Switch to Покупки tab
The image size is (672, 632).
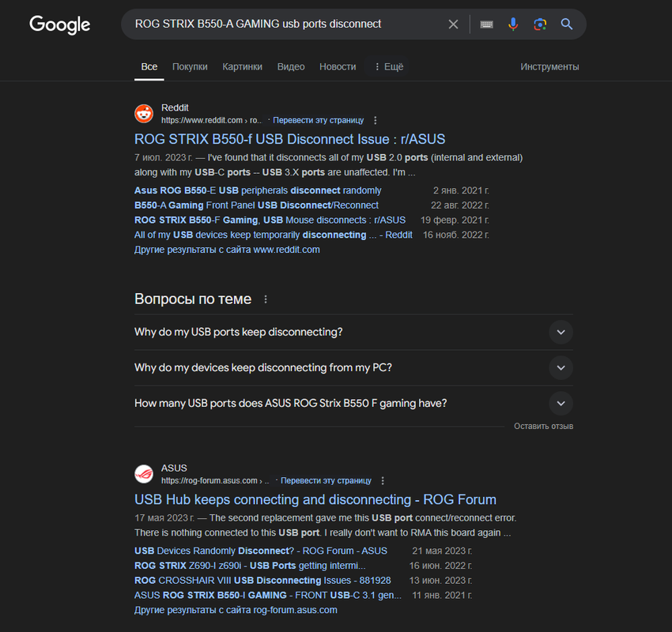point(190,67)
